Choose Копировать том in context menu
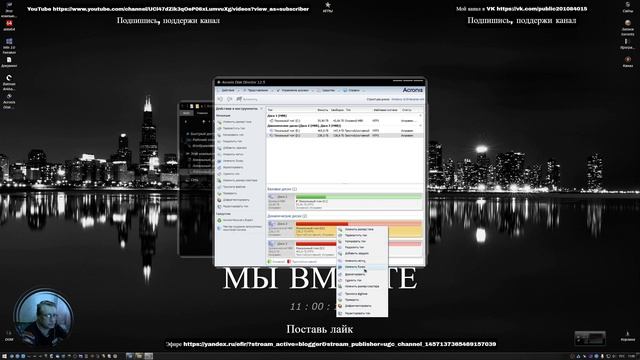 click(x=362, y=241)
